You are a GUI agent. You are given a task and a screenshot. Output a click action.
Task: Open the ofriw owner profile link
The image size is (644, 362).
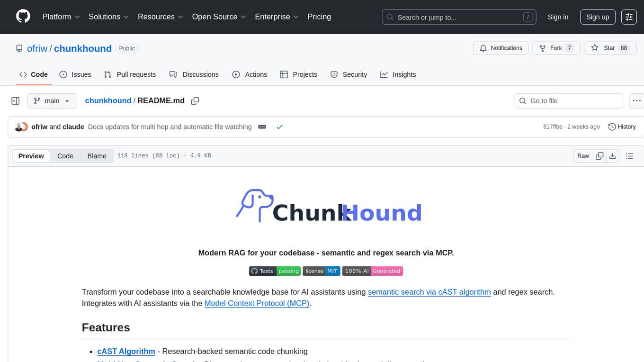point(37,48)
